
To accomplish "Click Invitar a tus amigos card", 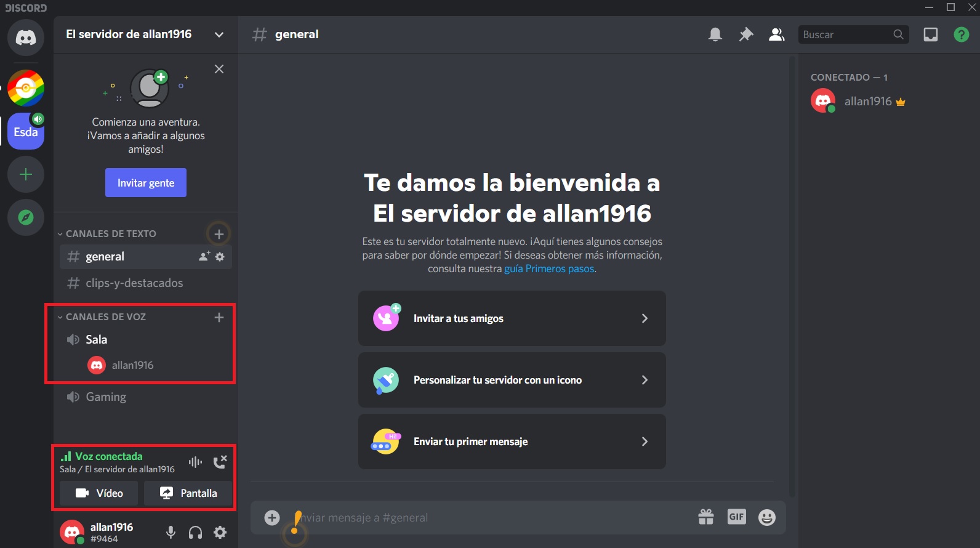I will pos(512,318).
